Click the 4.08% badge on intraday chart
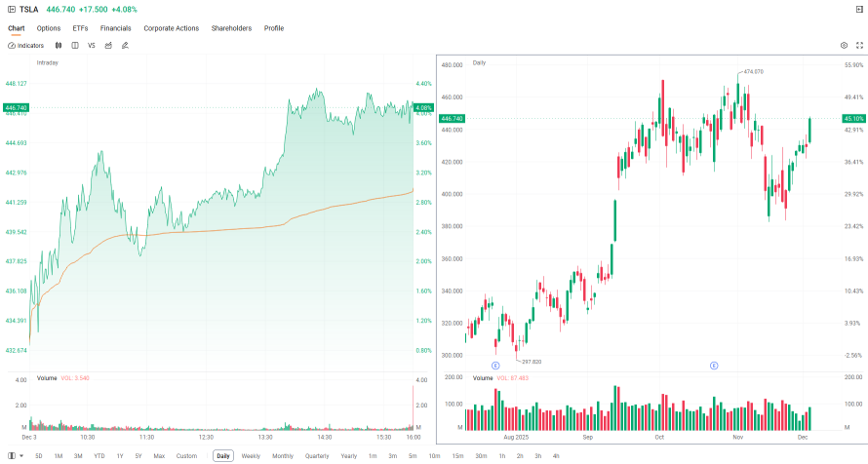 (423, 108)
